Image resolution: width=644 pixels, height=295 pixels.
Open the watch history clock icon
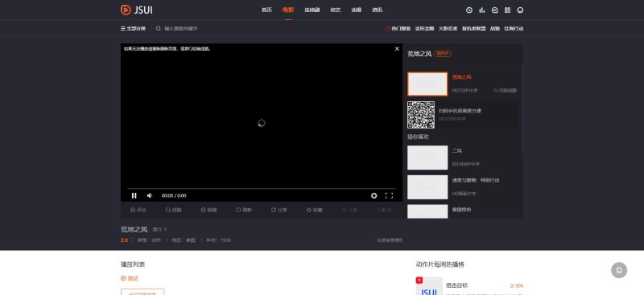click(x=469, y=10)
